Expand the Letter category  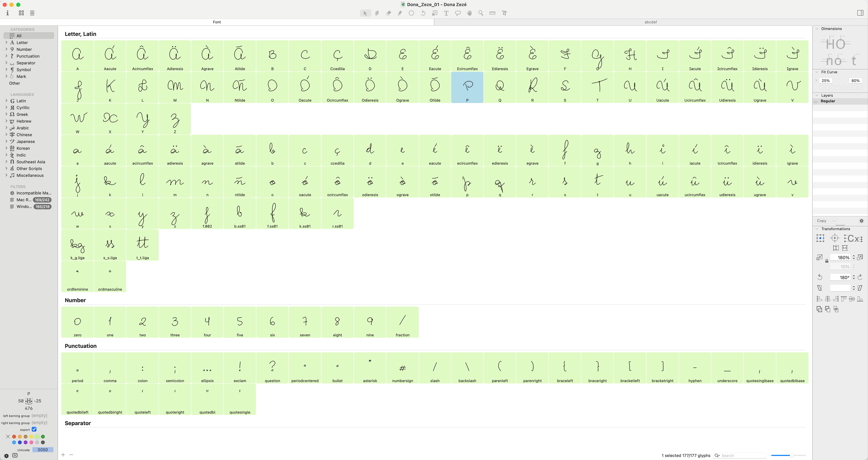[x=6, y=42]
